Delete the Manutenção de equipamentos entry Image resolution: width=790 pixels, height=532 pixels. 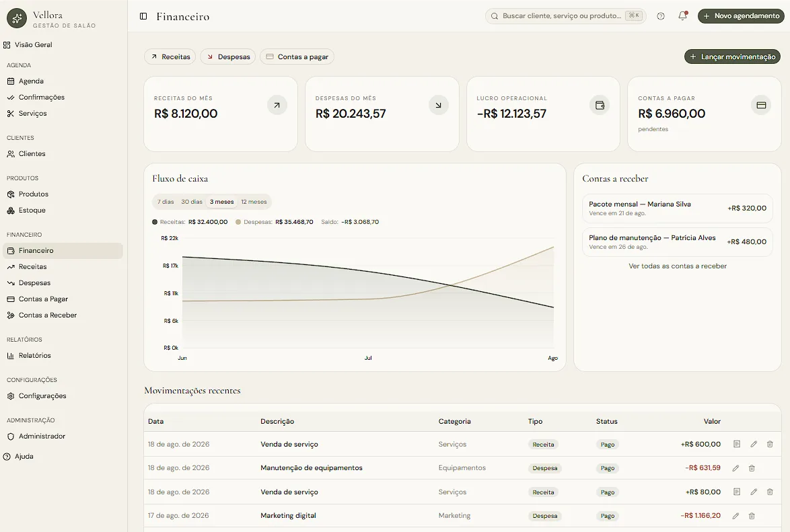[752, 468]
